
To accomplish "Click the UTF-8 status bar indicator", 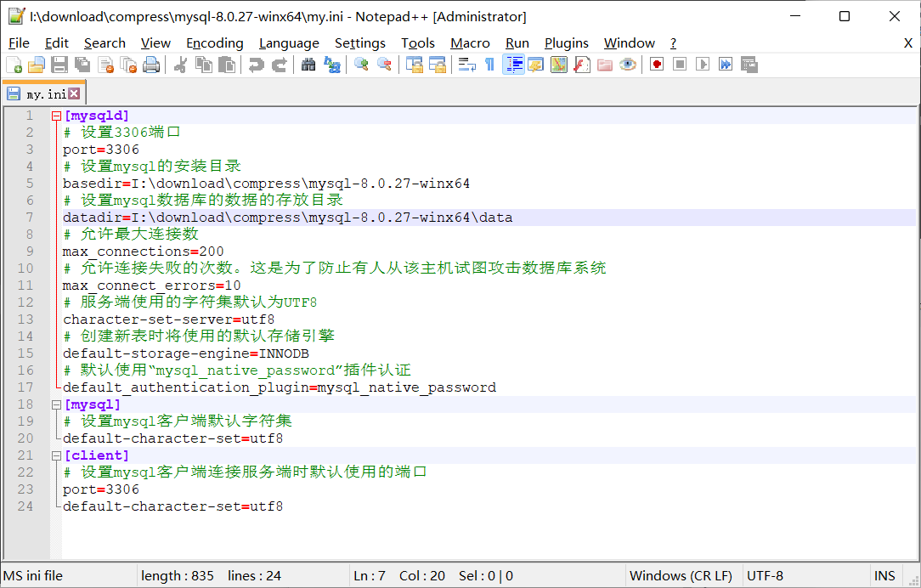I will coord(765,575).
